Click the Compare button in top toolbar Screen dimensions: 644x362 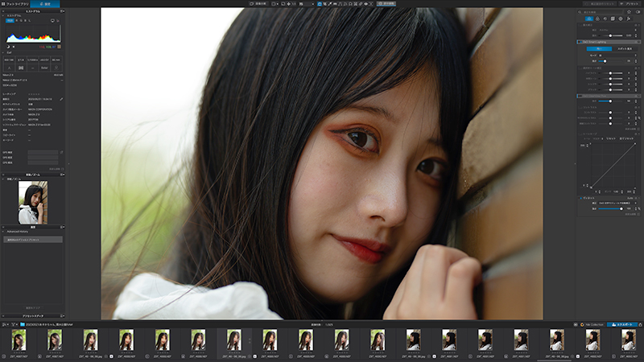(x=258, y=4)
